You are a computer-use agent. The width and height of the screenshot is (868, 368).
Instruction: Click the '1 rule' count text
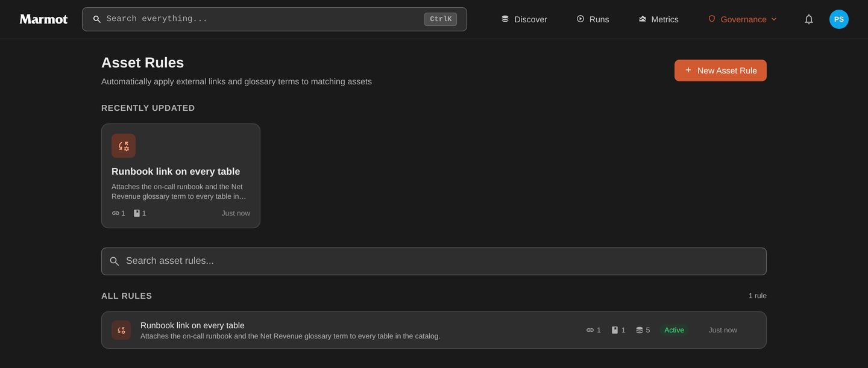tap(758, 296)
